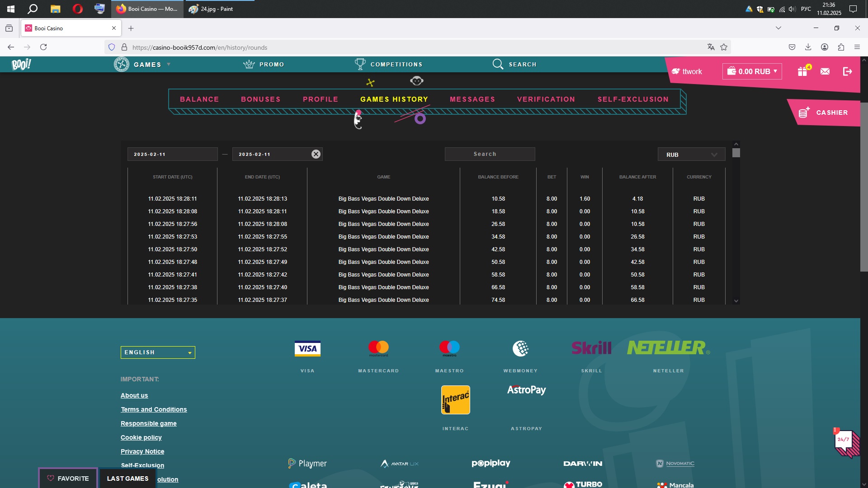Open the Firefox downloads icon
The width and height of the screenshot is (868, 488).
click(x=808, y=47)
